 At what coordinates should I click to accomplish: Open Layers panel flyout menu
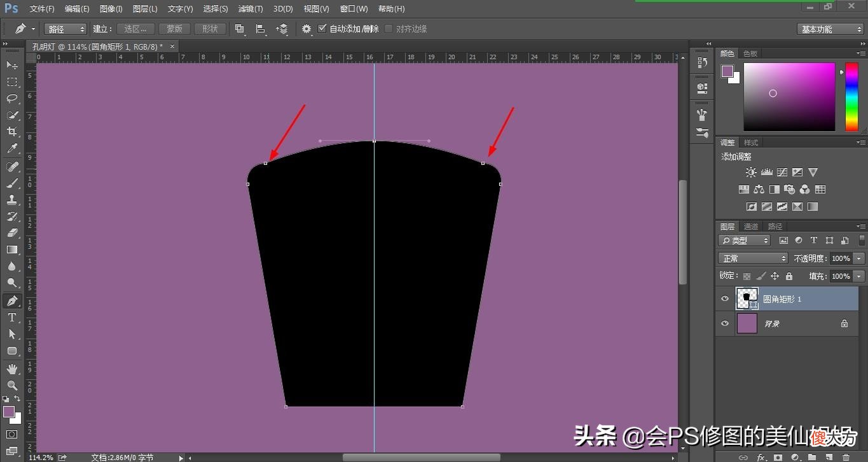tap(861, 226)
